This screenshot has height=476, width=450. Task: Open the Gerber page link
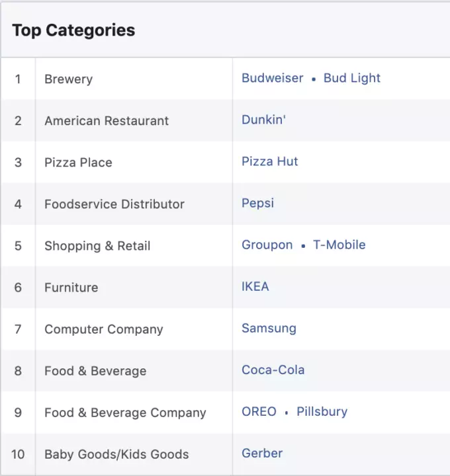(x=261, y=453)
